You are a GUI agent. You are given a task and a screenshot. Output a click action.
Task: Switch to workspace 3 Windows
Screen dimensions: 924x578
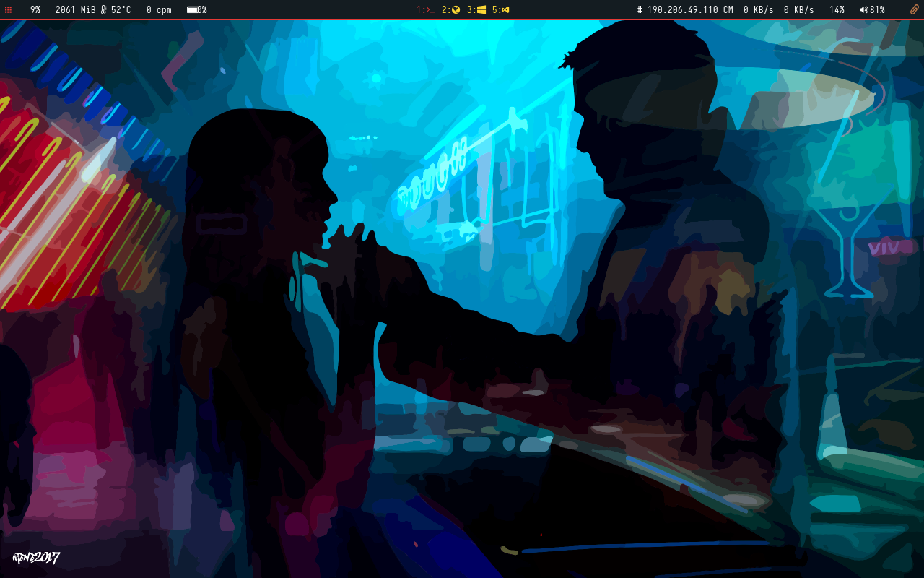tap(476, 9)
